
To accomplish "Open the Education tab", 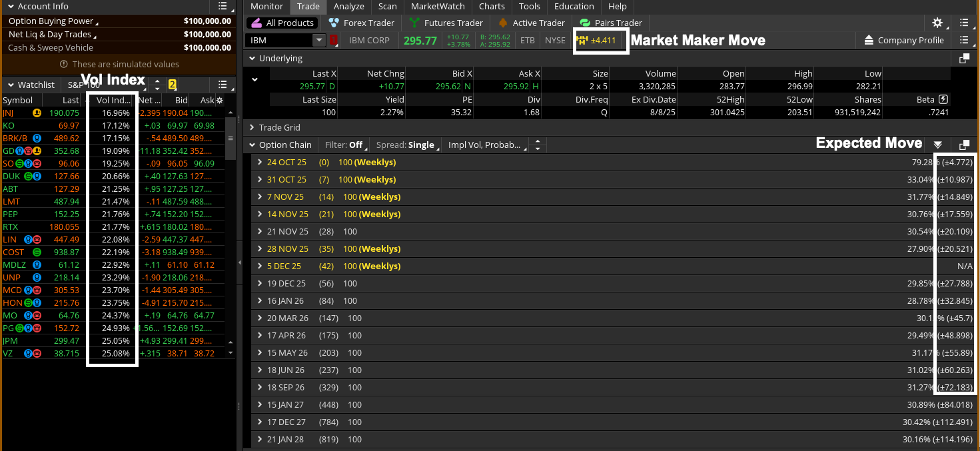I will click(x=574, y=6).
